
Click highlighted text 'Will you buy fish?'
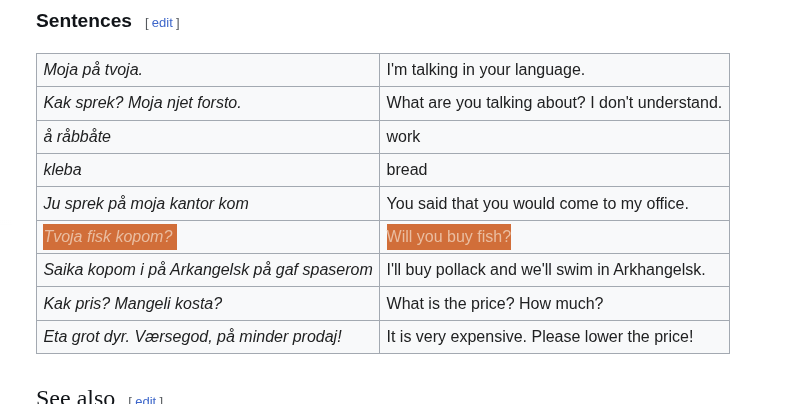(x=449, y=237)
